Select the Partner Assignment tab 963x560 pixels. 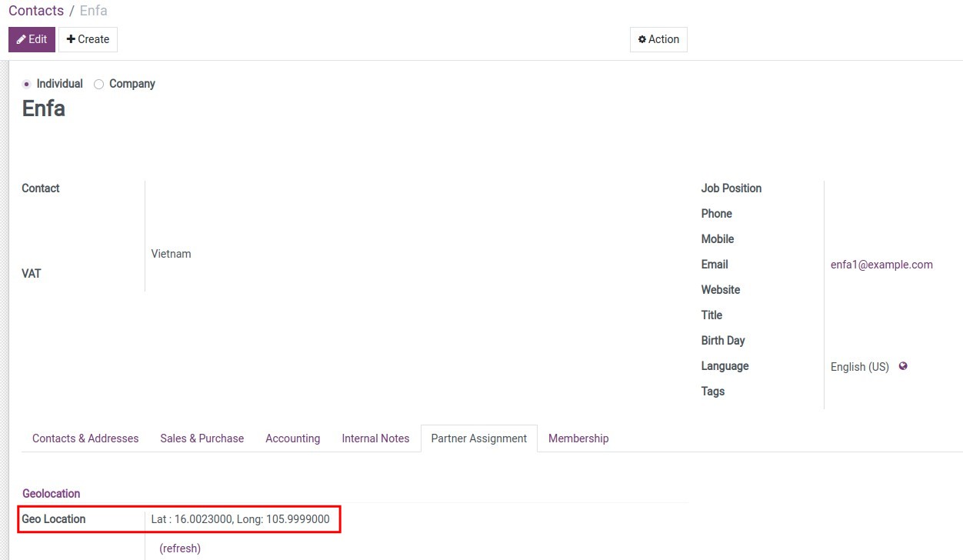click(x=478, y=438)
